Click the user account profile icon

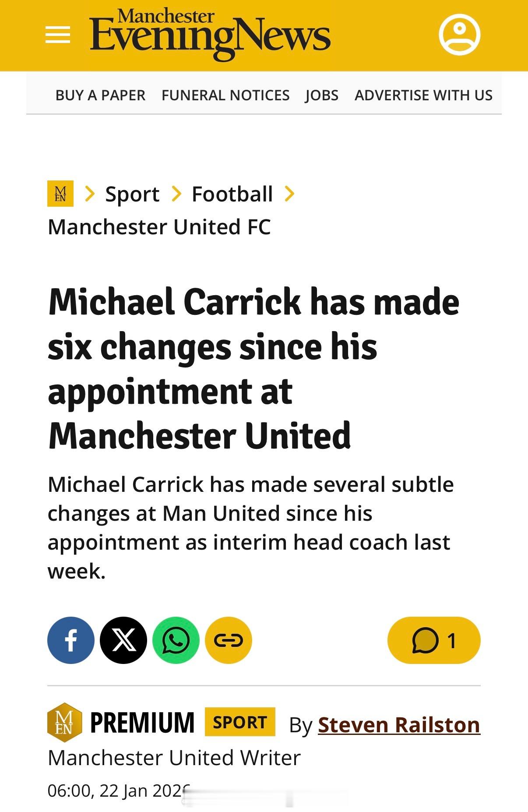click(x=459, y=35)
